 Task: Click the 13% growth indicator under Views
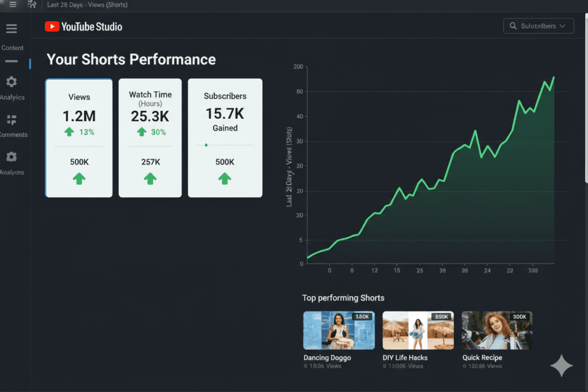[80, 131]
